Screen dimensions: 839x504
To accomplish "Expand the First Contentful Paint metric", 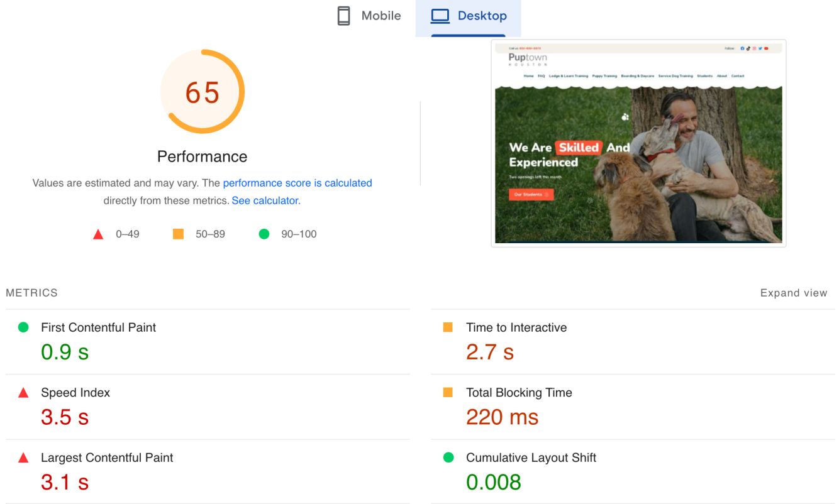I will pyautogui.click(x=98, y=327).
